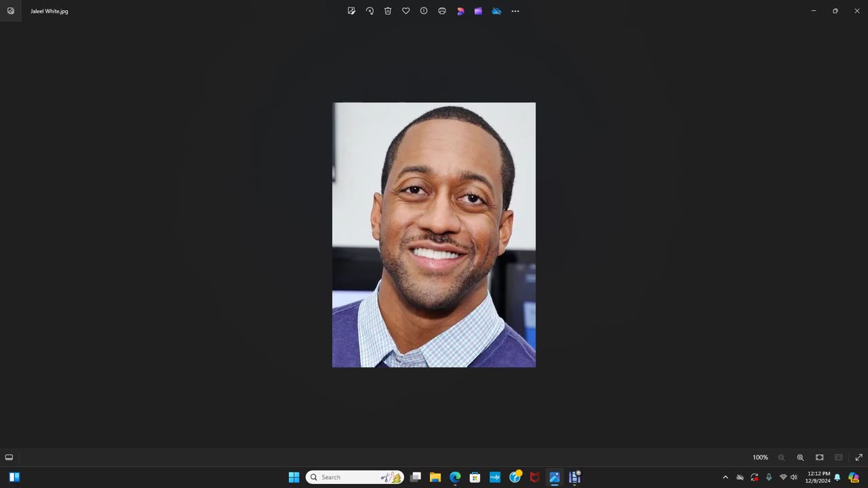The image size is (868, 488).
Task: Click the displayed portrait photo
Action: click(x=434, y=235)
